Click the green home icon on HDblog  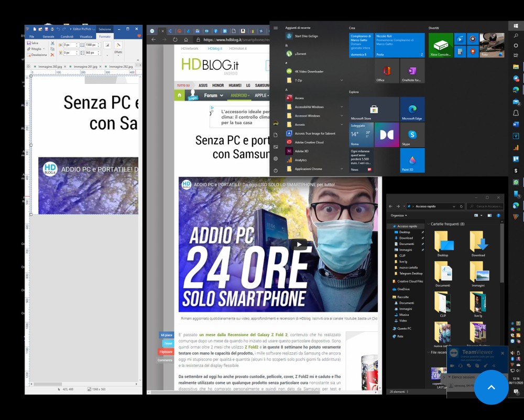(x=180, y=95)
